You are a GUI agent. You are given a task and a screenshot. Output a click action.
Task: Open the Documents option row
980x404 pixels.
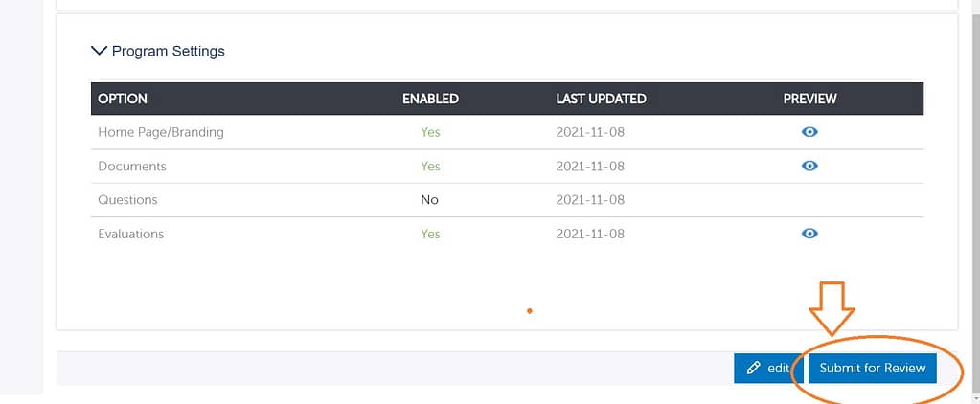pos(507,166)
